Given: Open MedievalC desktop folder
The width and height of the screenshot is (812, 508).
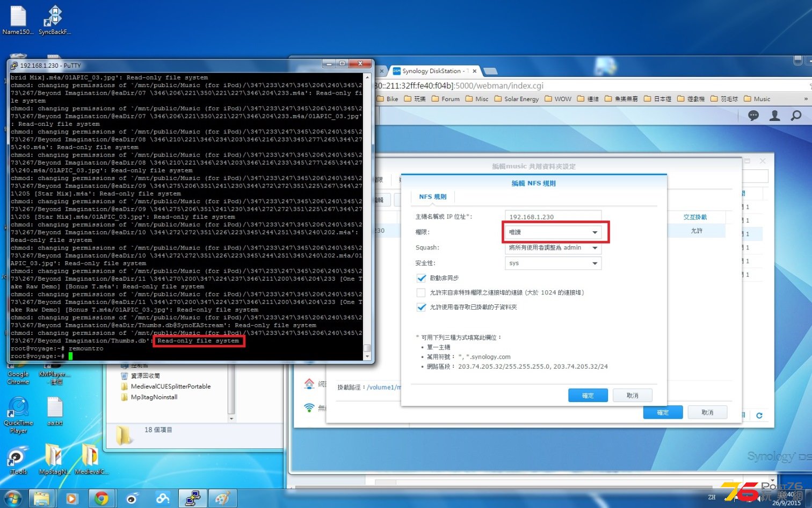Looking at the screenshot, I should [90, 460].
